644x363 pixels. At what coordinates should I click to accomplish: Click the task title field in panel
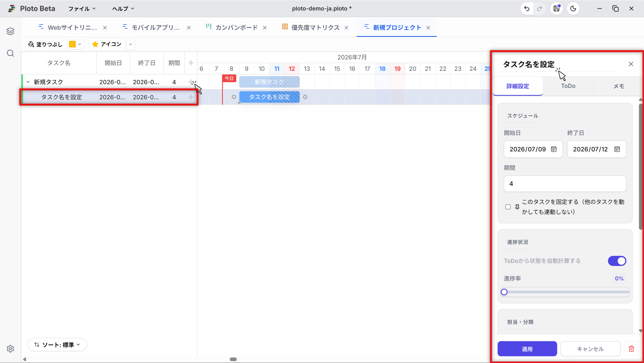coord(560,64)
